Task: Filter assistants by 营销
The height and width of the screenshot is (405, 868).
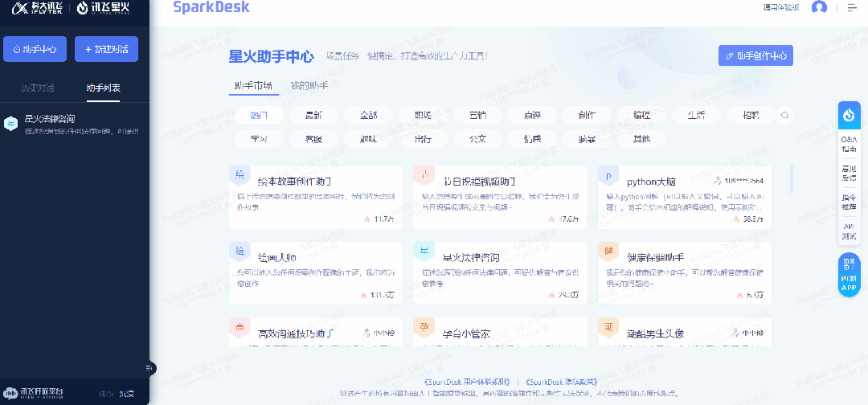Action: point(477,116)
